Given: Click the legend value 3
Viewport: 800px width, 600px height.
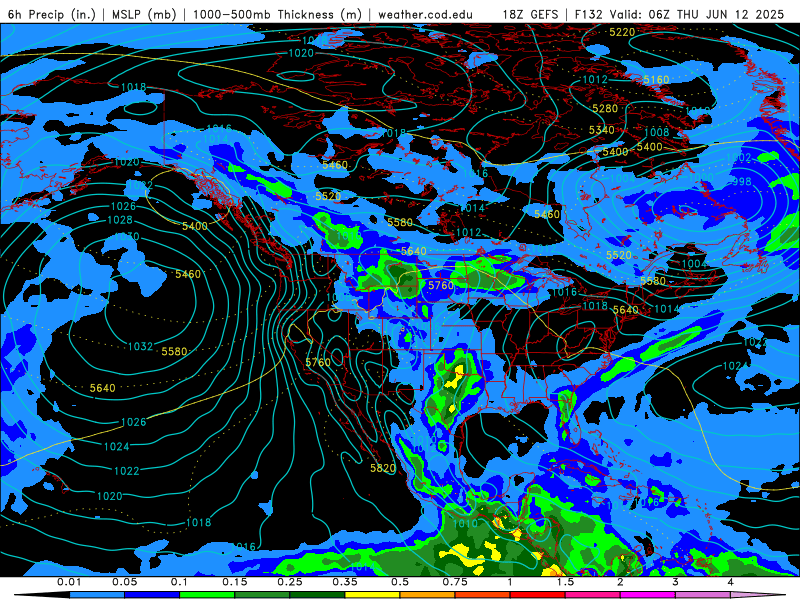Looking at the screenshot, I should pos(676,582).
